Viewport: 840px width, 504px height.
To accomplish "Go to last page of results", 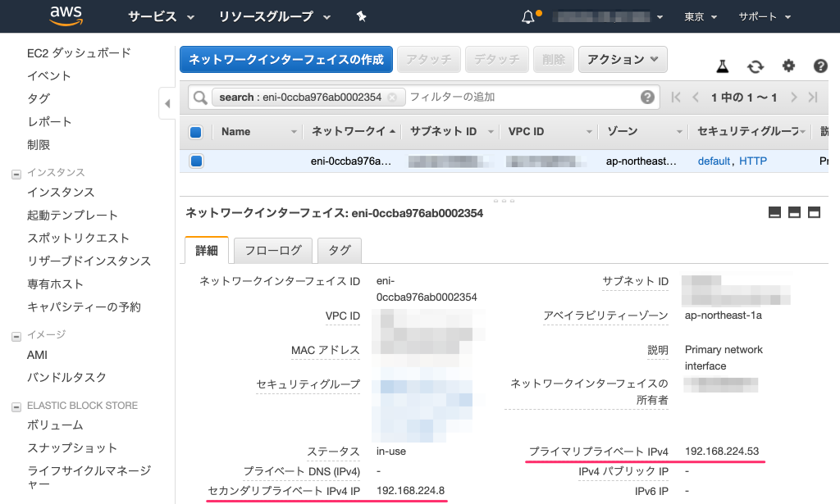I will click(x=813, y=98).
